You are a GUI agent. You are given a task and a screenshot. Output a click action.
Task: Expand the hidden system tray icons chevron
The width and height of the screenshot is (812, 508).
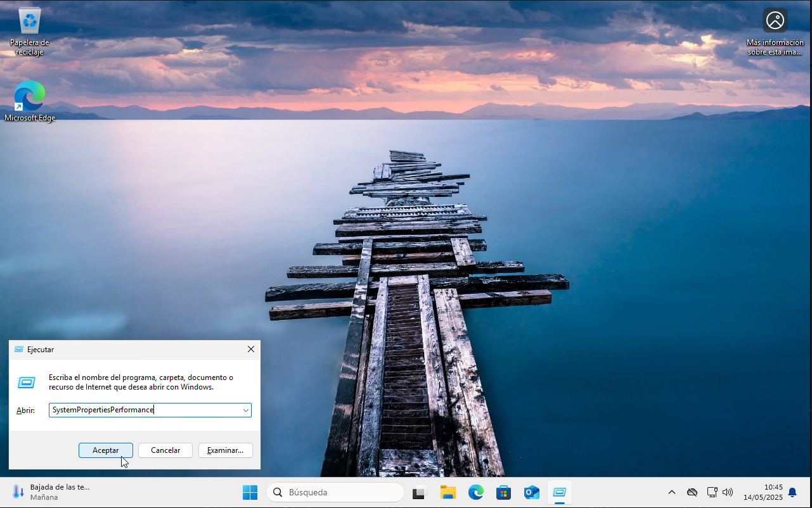(672, 492)
